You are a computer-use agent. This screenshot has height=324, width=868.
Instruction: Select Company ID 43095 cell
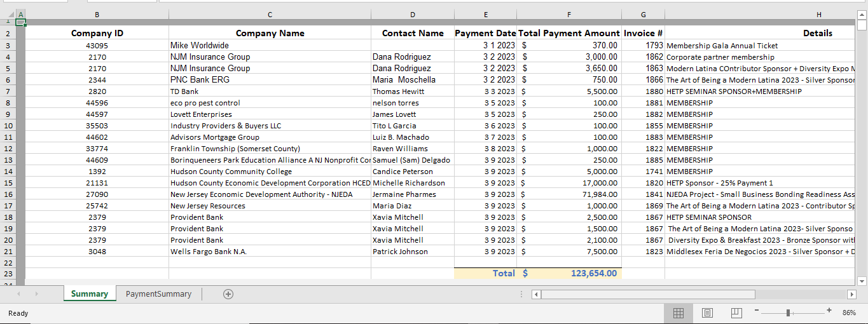pos(97,46)
